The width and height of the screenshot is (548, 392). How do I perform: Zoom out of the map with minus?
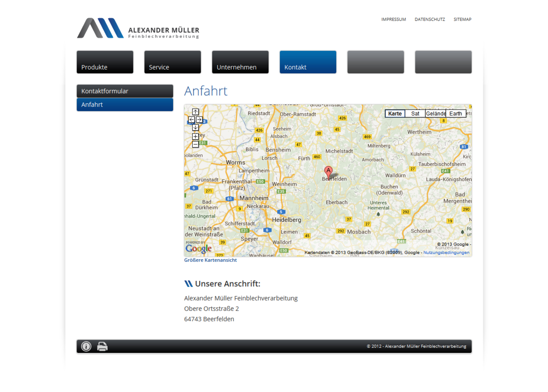195,144
